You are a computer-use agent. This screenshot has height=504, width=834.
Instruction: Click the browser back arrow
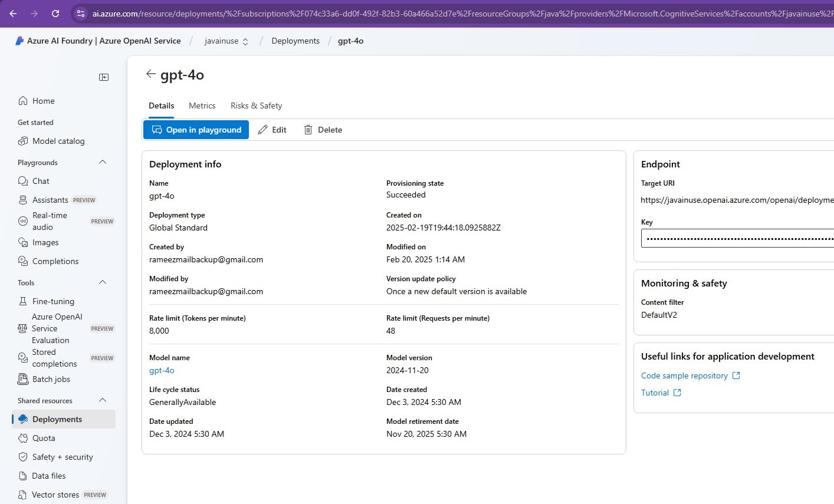(13, 14)
